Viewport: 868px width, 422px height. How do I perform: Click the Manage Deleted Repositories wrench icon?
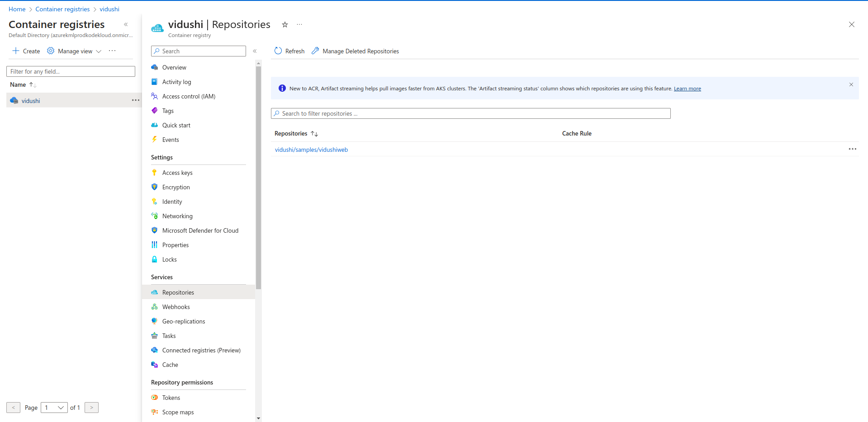(315, 51)
